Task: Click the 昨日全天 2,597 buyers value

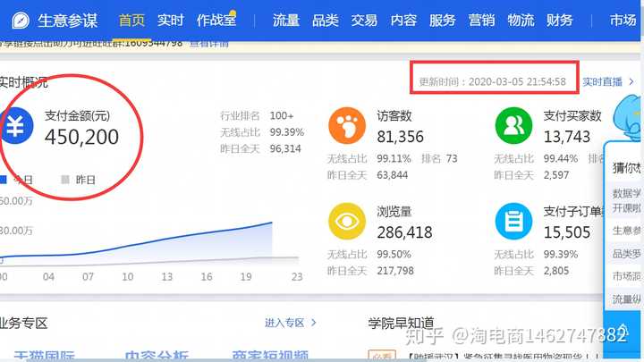Action: pyautogui.click(x=556, y=175)
